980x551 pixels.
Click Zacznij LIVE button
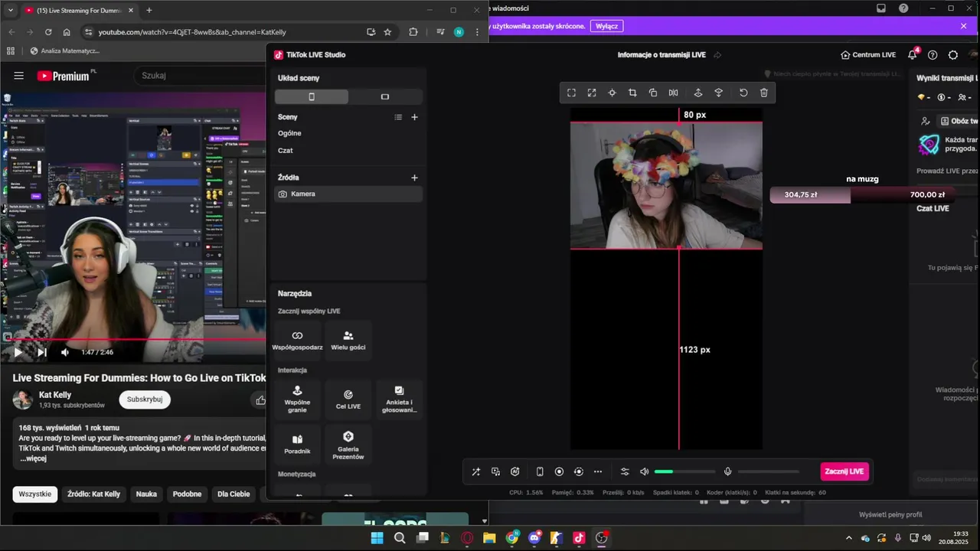coord(844,471)
